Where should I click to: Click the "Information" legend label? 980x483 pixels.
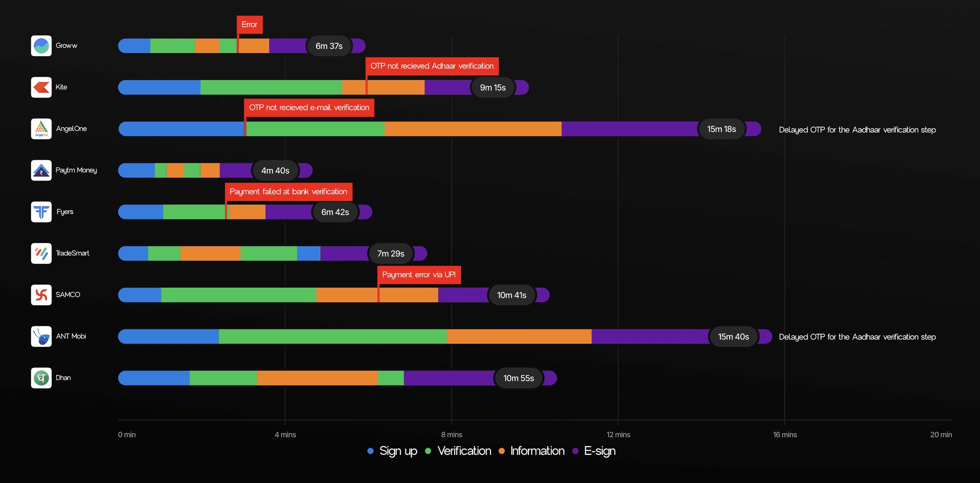(537, 451)
